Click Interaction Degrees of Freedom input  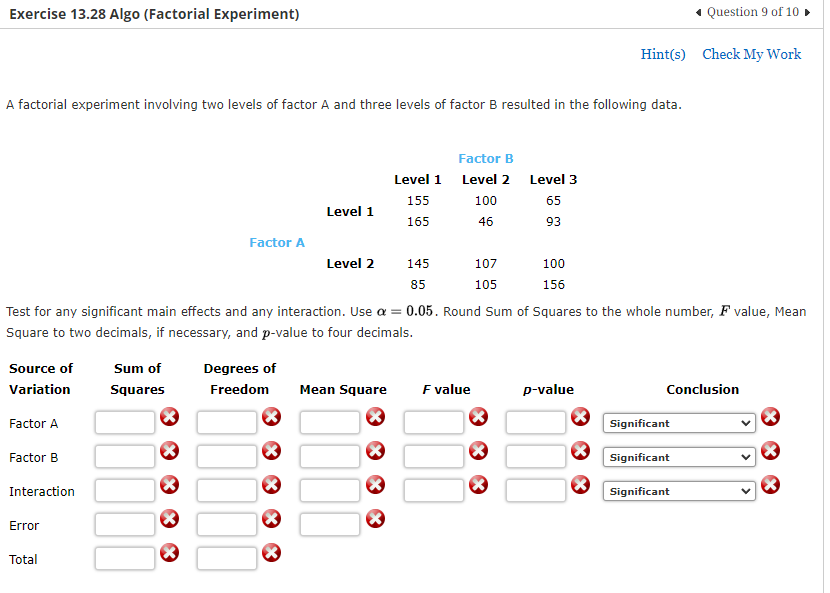click(x=227, y=490)
